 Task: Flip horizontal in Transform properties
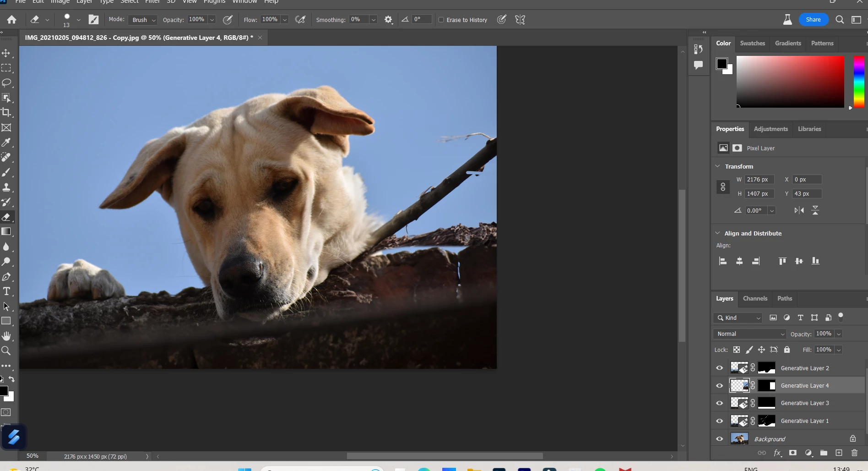tap(799, 210)
